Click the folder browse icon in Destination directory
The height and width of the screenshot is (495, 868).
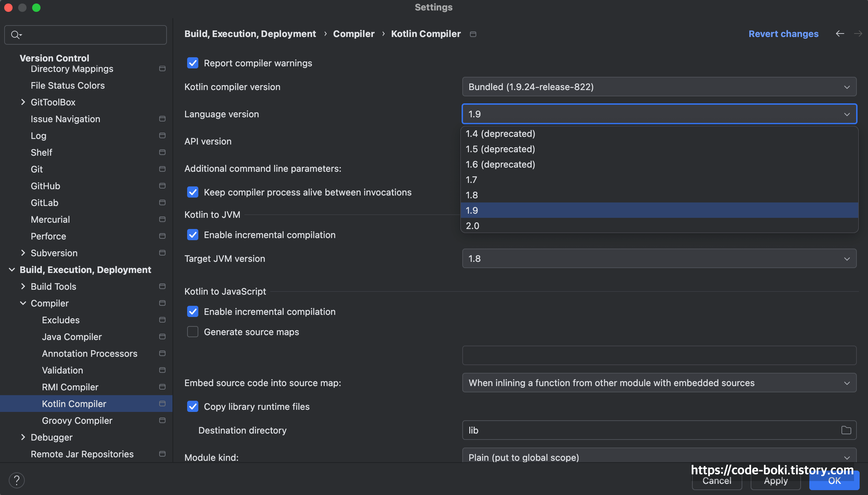coord(846,430)
